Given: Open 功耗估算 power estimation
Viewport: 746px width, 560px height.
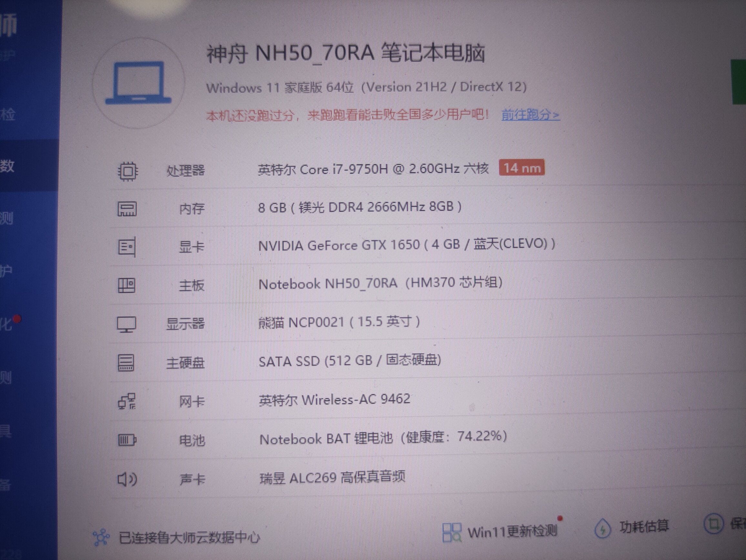Looking at the screenshot, I should [644, 526].
